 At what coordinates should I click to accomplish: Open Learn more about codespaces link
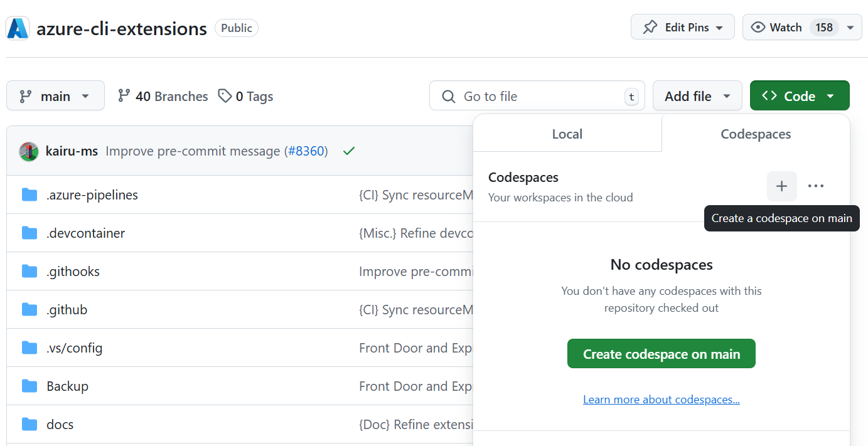pyautogui.click(x=661, y=400)
